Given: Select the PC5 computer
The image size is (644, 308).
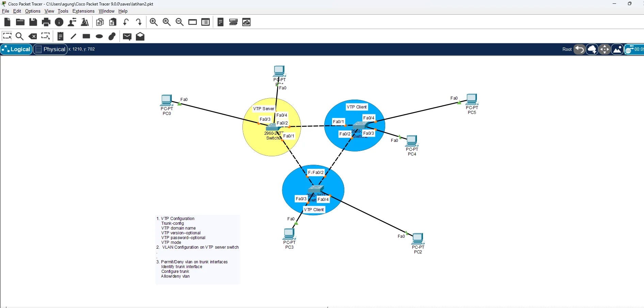Looking at the screenshot, I should (x=472, y=100).
